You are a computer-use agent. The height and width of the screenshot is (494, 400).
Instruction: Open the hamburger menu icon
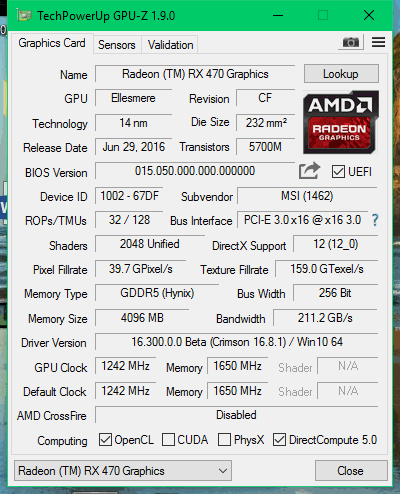(x=378, y=42)
